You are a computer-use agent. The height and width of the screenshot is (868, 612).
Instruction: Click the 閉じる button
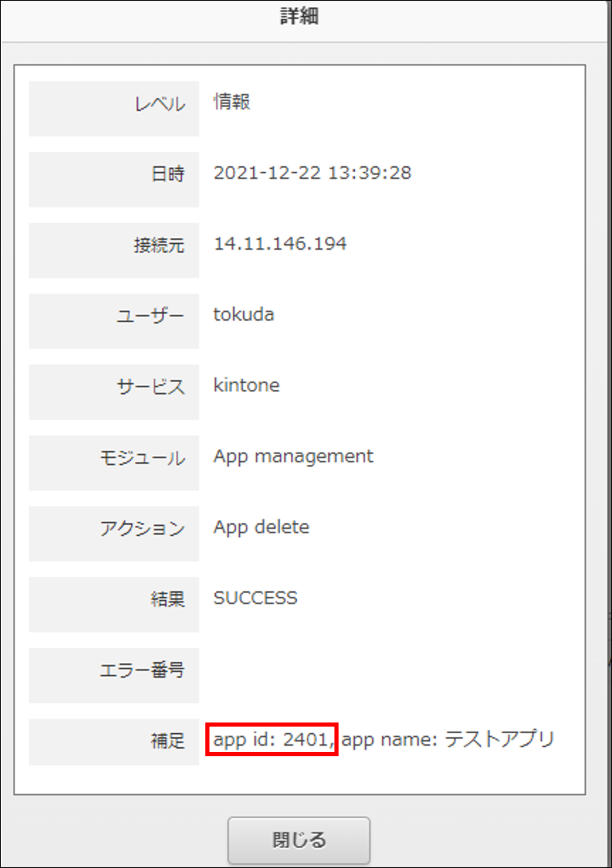coord(299,840)
